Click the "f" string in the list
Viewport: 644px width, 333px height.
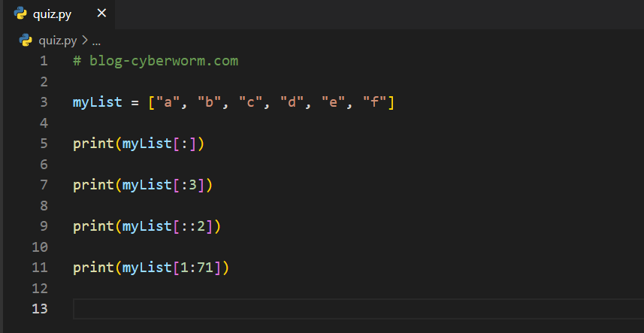tap(374, 102)
